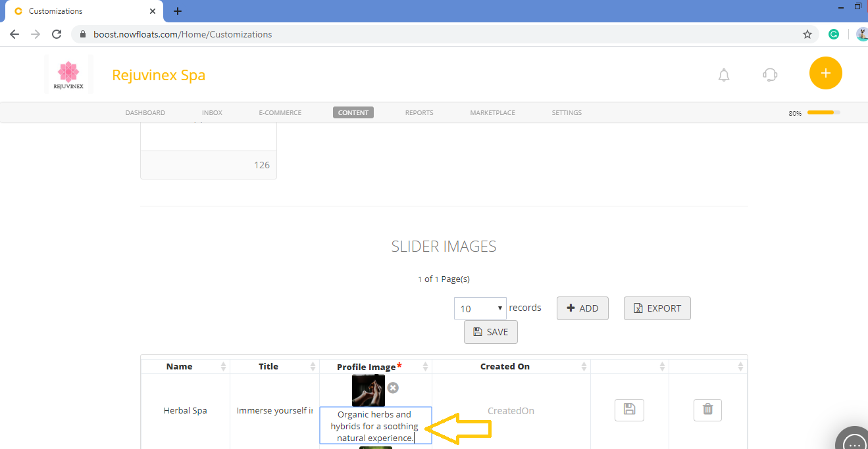
Task: Click the yellow plus button in the header
Action: pos(825,73)
